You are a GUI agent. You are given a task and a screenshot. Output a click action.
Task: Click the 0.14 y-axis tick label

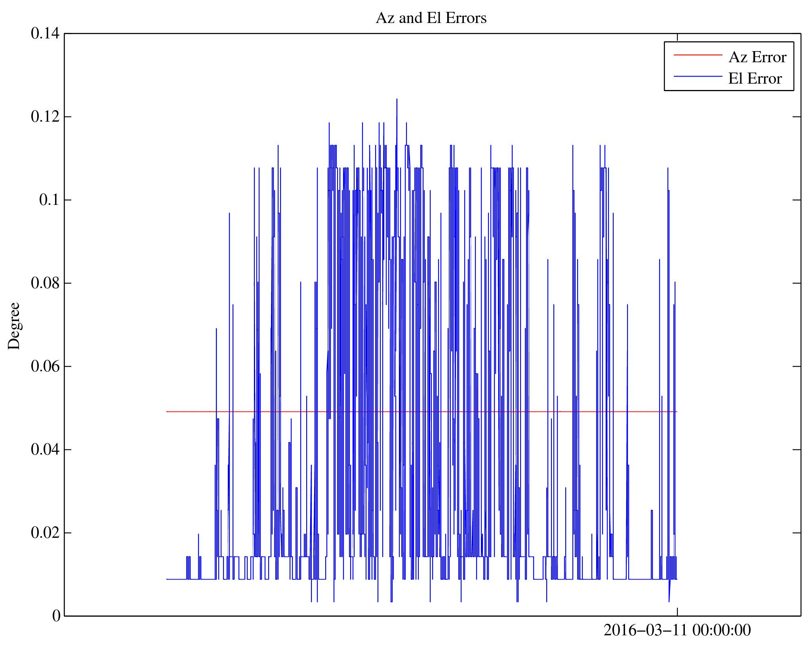[x=45, y=34]
